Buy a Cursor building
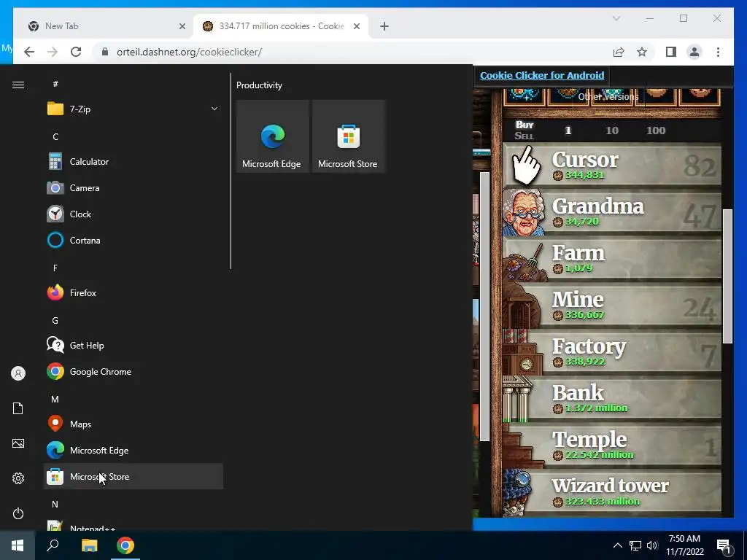The height and width of the screenshot is (560, 747). click(612, 166)
